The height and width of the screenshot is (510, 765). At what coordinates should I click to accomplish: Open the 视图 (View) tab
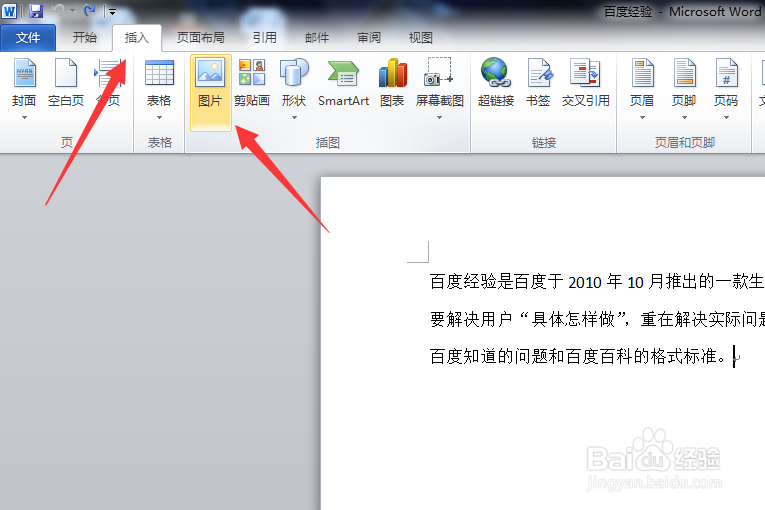(x=421, y=38)
